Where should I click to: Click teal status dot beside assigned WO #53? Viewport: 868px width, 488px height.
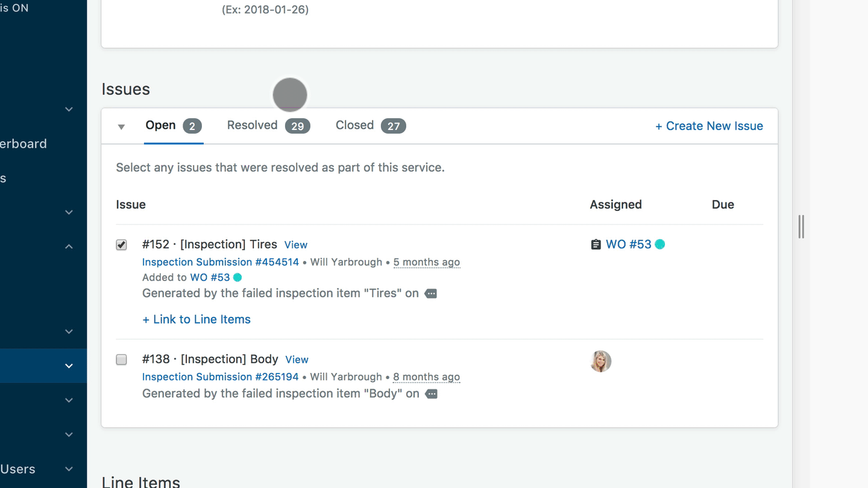pos(660,244)
